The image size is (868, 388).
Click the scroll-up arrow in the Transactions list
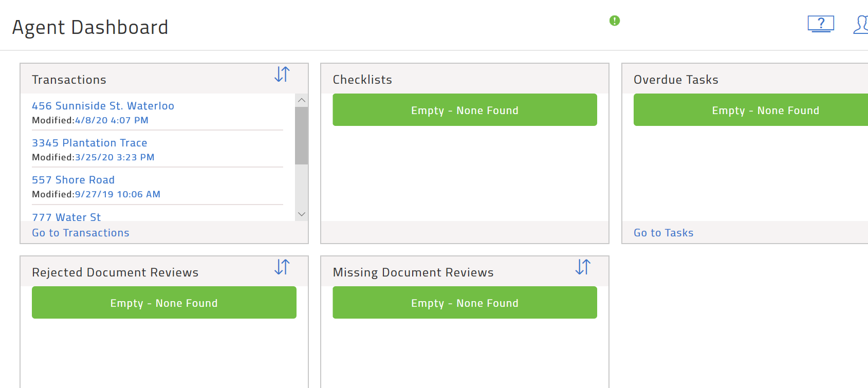302,99
